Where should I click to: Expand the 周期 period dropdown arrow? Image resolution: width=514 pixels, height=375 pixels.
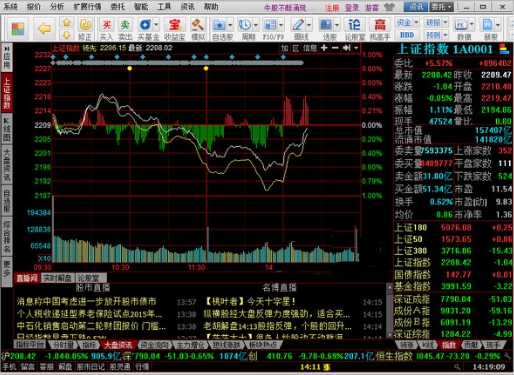pos(256,25)
